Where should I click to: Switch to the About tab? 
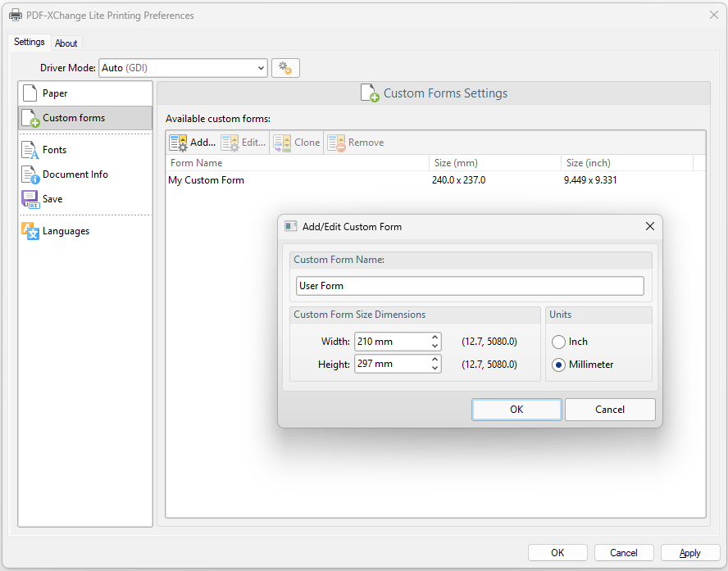(66, 43)
